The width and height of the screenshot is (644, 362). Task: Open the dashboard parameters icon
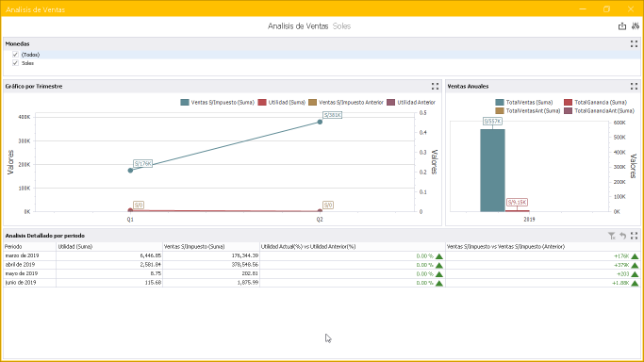[636, 26]
